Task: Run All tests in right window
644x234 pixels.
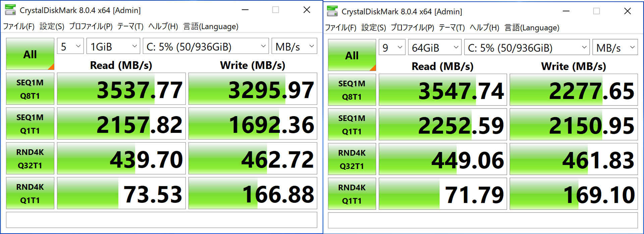Action: [x=352, y=55]
